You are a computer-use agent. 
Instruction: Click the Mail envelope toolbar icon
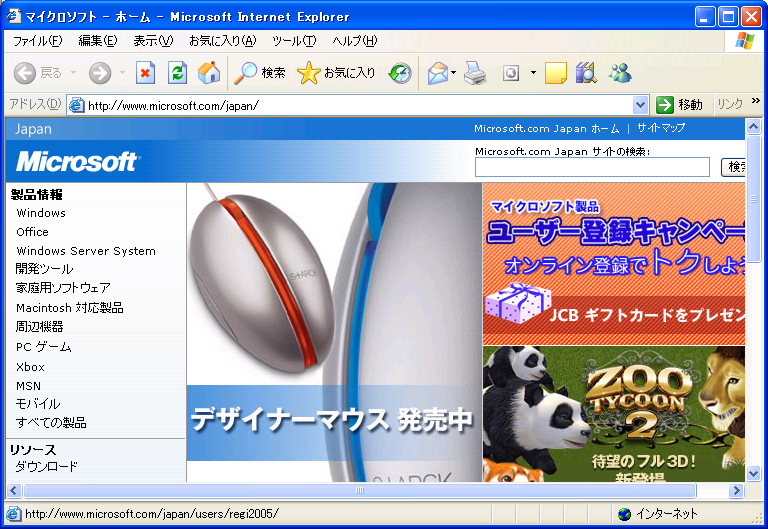point(437,73)
